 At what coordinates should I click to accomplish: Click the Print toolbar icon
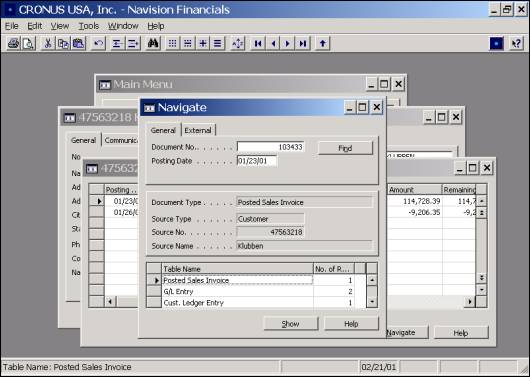tap(14, 44)
